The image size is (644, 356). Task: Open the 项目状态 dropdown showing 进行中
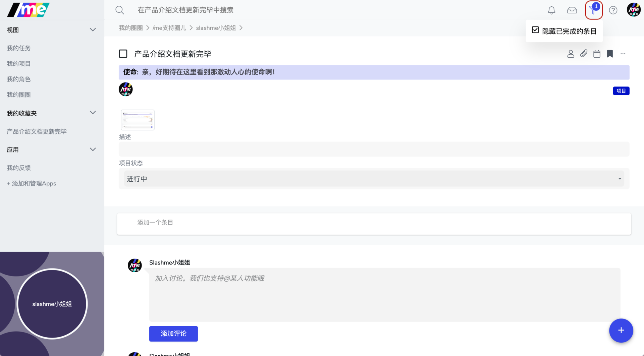point(374,179)
